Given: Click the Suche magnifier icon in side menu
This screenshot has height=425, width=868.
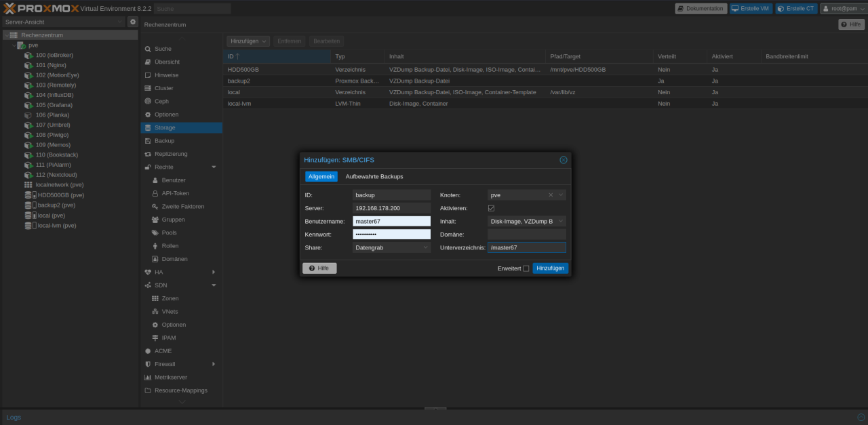Looking at the screenshot, I should click(148, 49).
